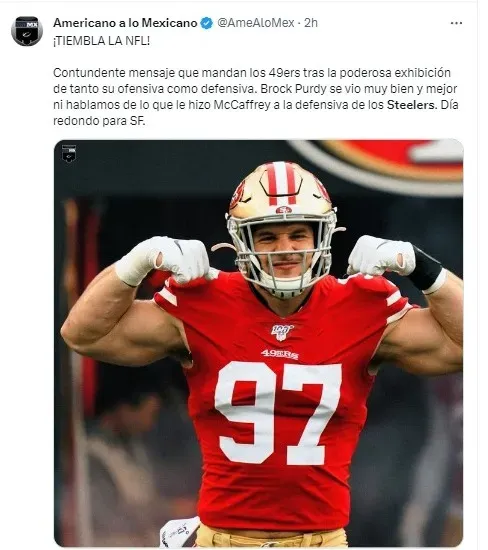Screen dimensions: 488x550
Task: Click the small SF logo on helmet front
Action: click(x=283, y=210)
